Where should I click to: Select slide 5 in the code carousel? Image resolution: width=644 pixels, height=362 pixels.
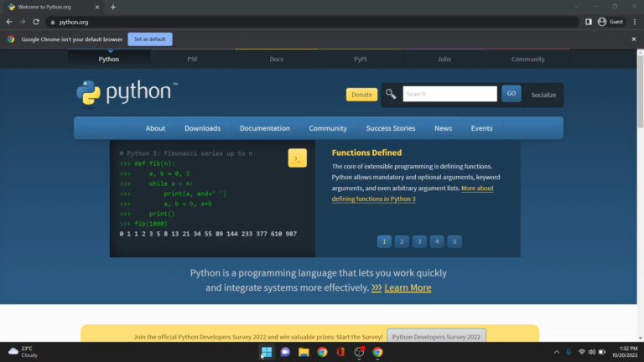(x=454, y=241)
